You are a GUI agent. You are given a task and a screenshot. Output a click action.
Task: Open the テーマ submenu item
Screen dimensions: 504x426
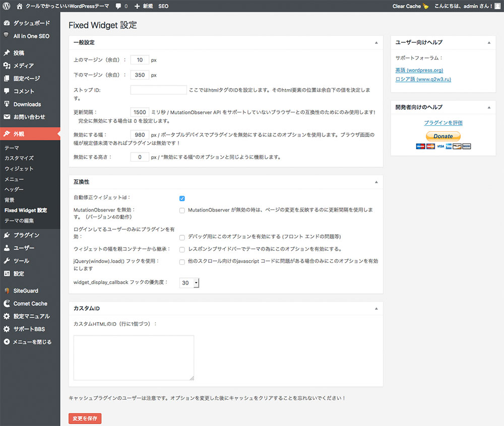pos(12,148)
